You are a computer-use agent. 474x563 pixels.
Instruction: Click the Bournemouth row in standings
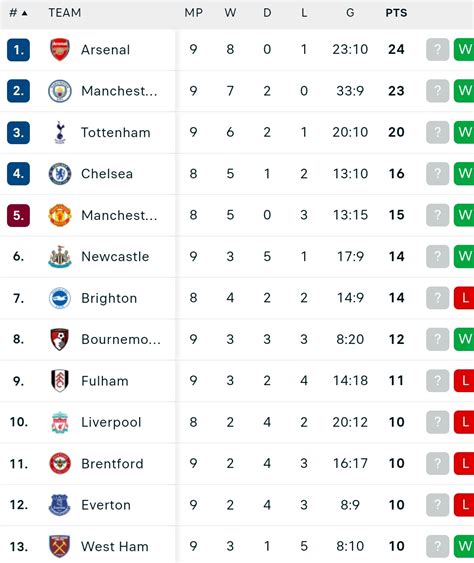tap(237, 339)
